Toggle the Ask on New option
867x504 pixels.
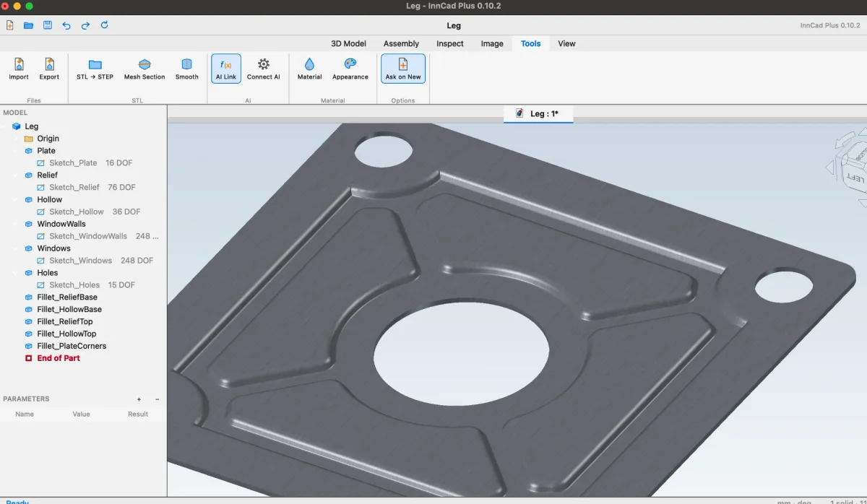(x=403, y=69)
